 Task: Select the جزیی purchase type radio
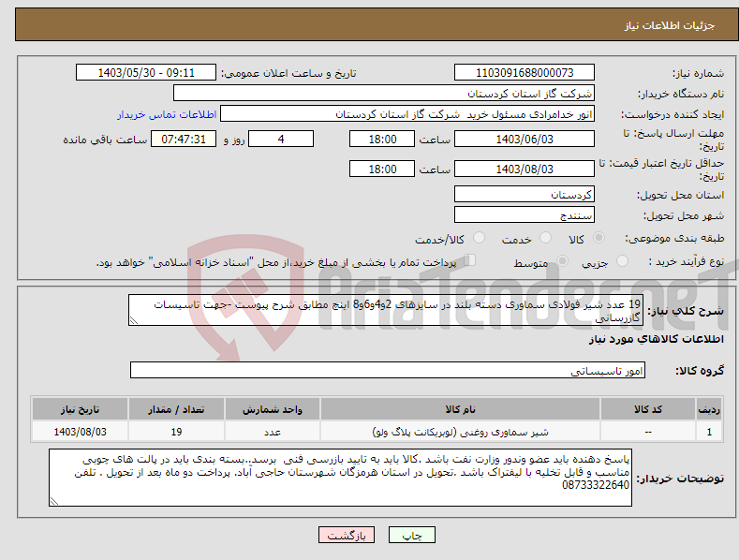point(622,260)
